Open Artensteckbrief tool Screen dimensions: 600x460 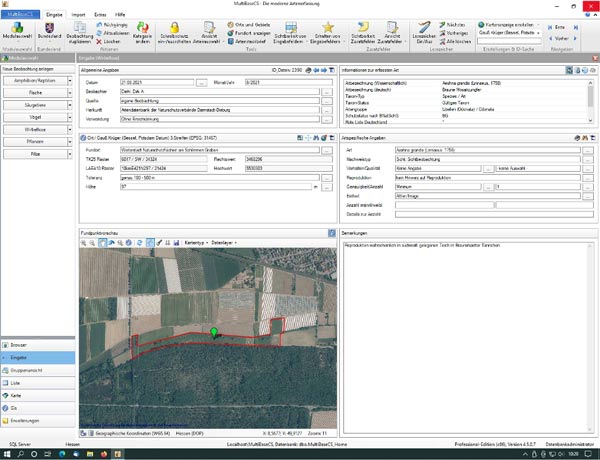247,41
